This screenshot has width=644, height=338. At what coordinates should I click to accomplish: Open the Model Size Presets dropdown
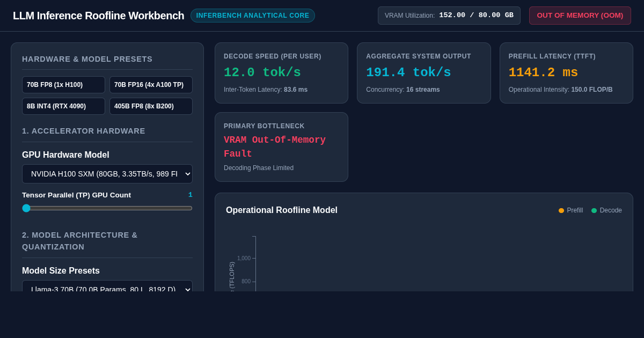[x=107, y=286]
